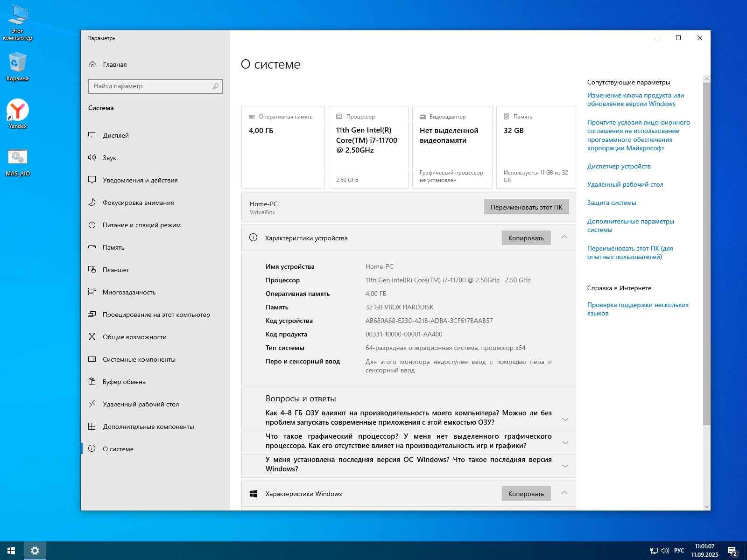Select Системные компоненты in the sidebar

[139, 359]
